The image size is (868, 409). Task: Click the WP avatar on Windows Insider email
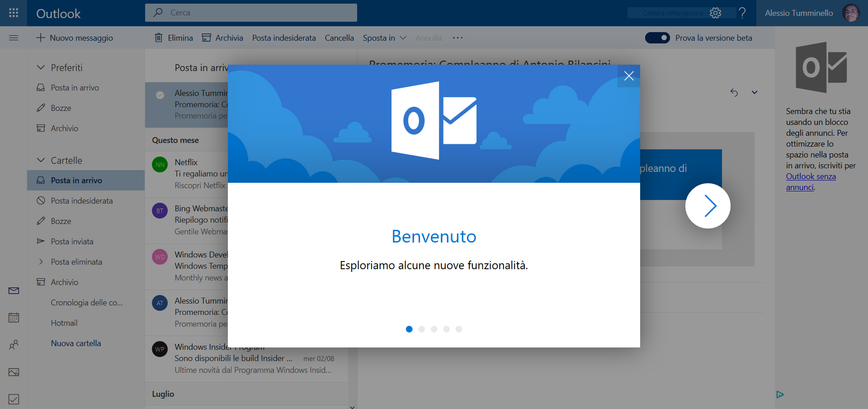[160, 349]
